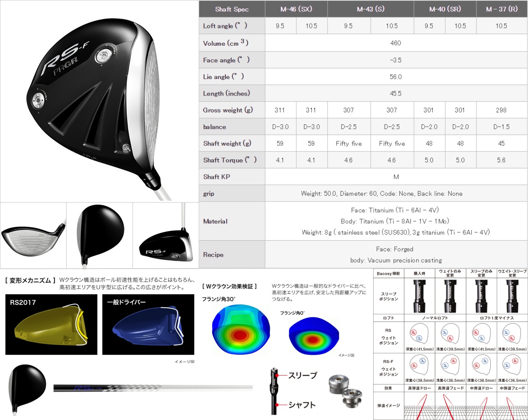The image size is (528, 420).
Task: Click the two silver weight screws image
Action: tap(345, 391)
